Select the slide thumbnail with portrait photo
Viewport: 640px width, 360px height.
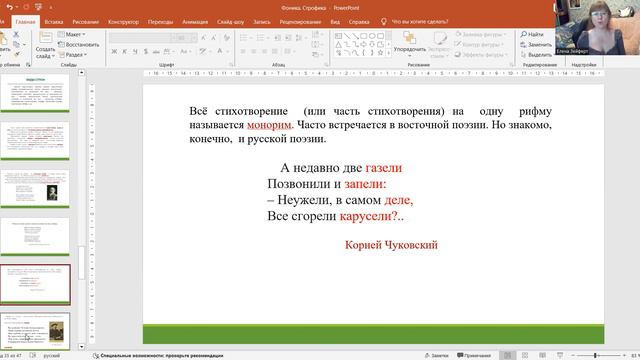pyautogui.click(x=35, y=189)
